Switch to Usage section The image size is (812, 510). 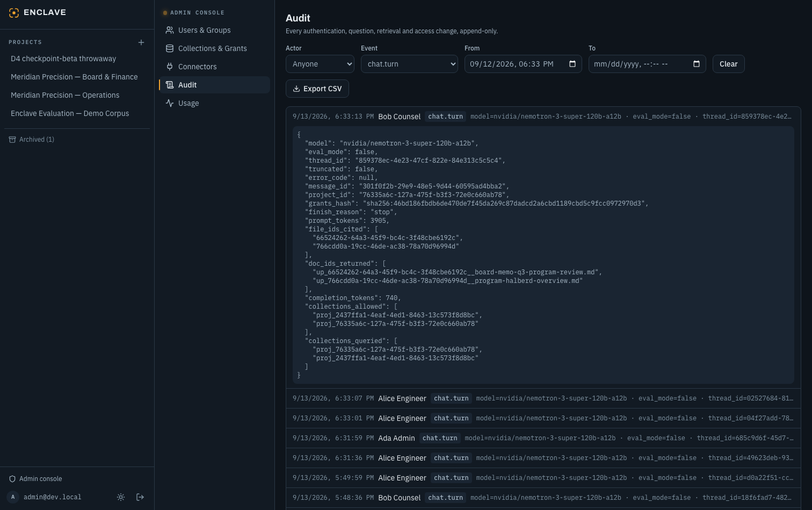(x=215, y=103)
